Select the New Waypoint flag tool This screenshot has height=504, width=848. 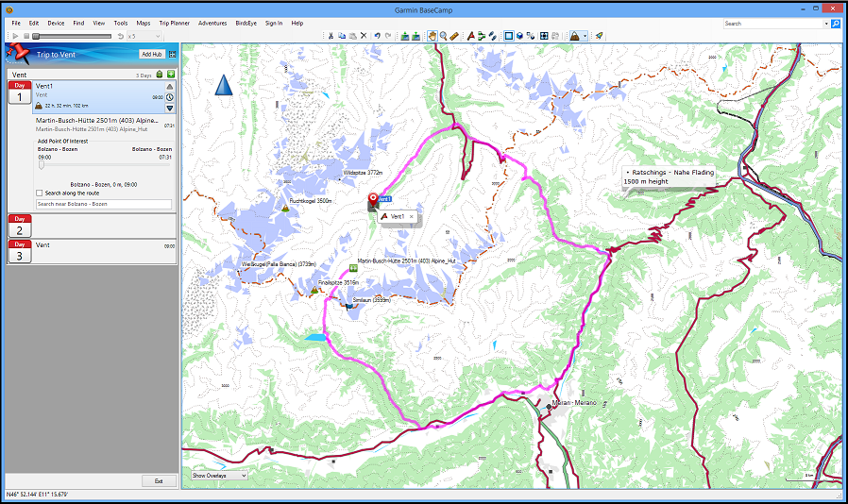click(x=470, y=36)
